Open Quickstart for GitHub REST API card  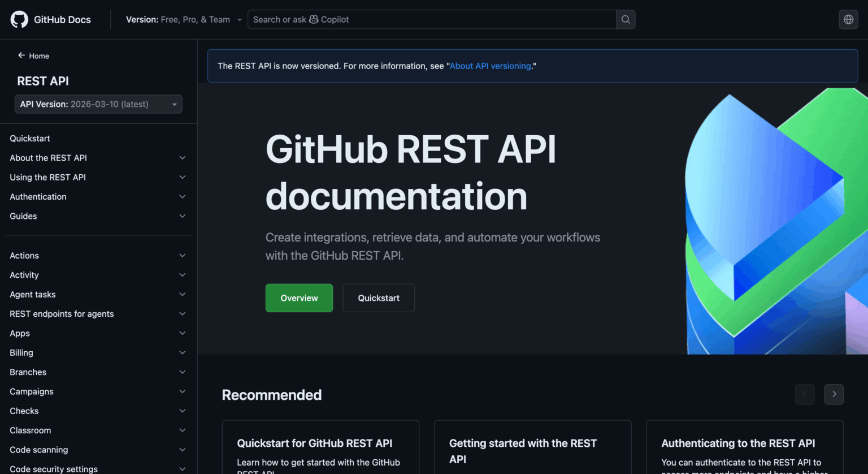click(320, 447)
